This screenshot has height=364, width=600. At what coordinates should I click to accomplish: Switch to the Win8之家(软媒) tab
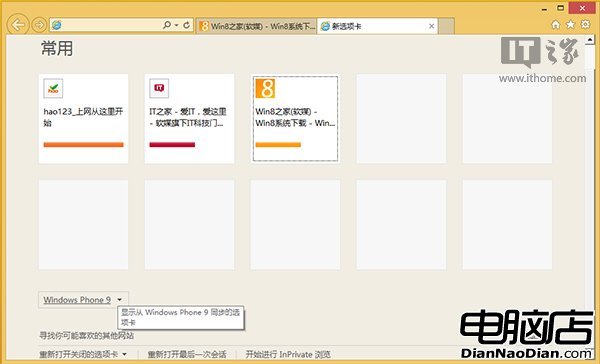257,26
